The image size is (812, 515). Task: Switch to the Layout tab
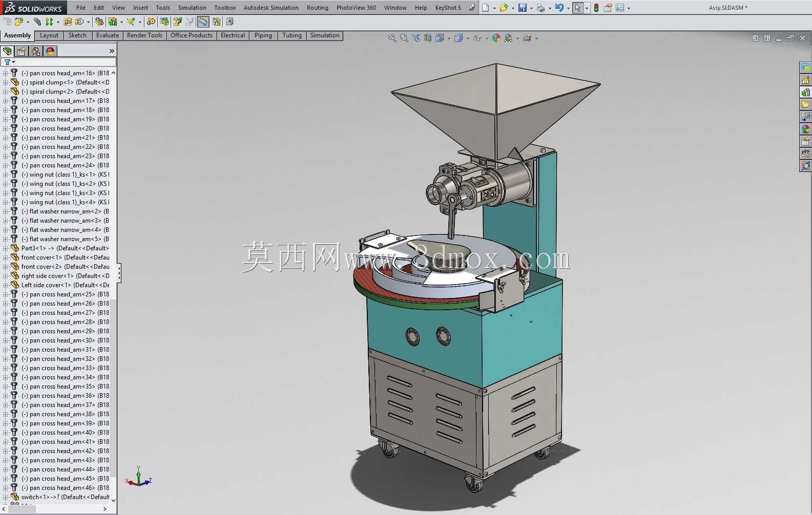pyautogui.click(x=49, y=35)
